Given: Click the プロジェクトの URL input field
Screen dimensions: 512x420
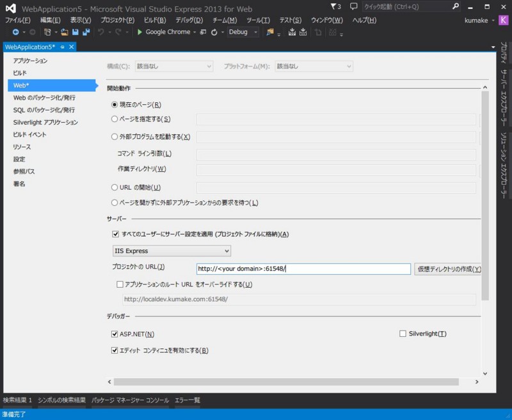Looking at the screenshot, I should click(303, 269).
